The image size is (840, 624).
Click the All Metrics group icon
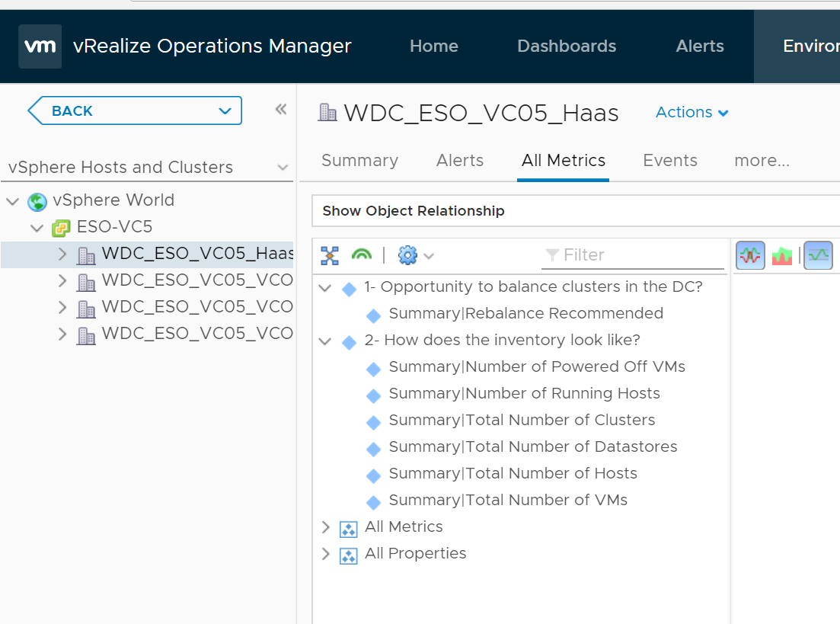click(348, 528)
